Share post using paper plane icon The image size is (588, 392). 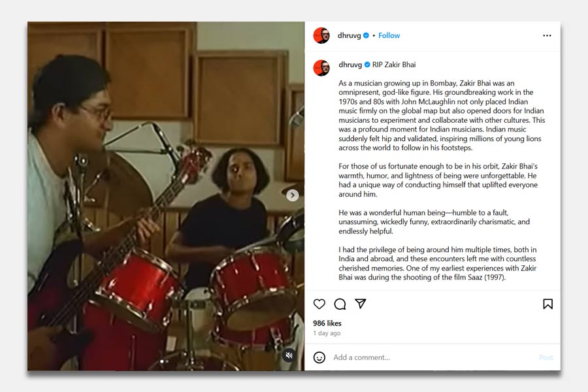361,303
